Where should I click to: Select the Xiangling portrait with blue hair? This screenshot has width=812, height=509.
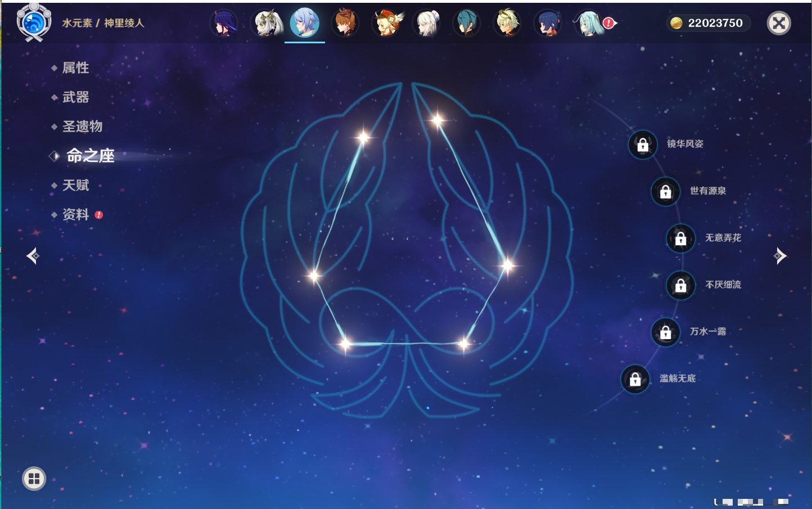click(548, 23)
